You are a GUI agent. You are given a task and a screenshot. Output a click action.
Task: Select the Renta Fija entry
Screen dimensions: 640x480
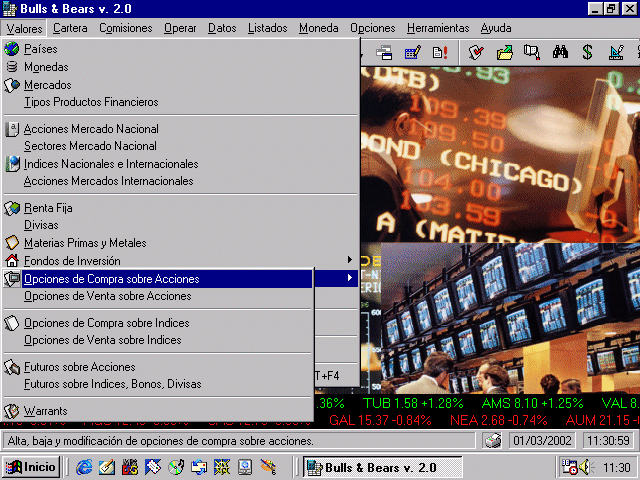181,208
